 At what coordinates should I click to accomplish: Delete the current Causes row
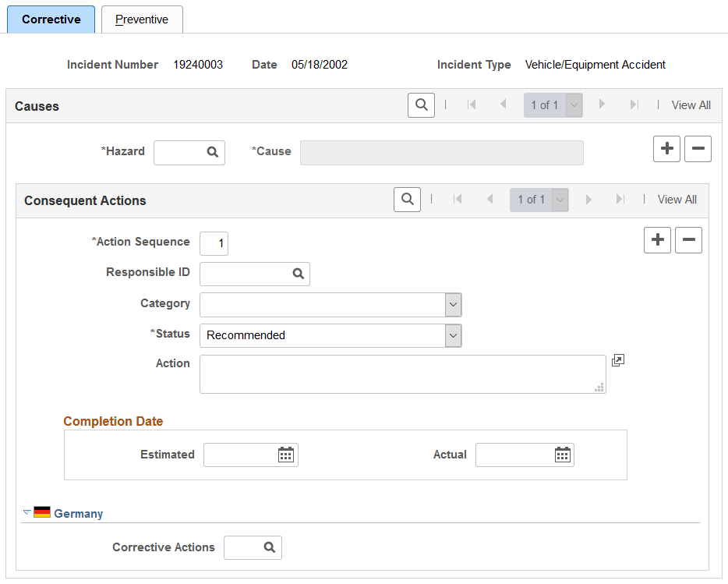698,149
